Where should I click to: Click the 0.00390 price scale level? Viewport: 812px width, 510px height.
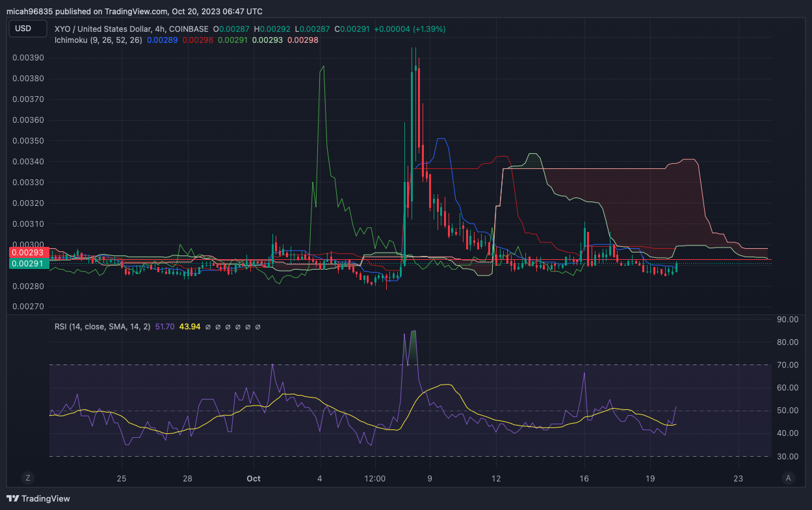tap(28, 58)
